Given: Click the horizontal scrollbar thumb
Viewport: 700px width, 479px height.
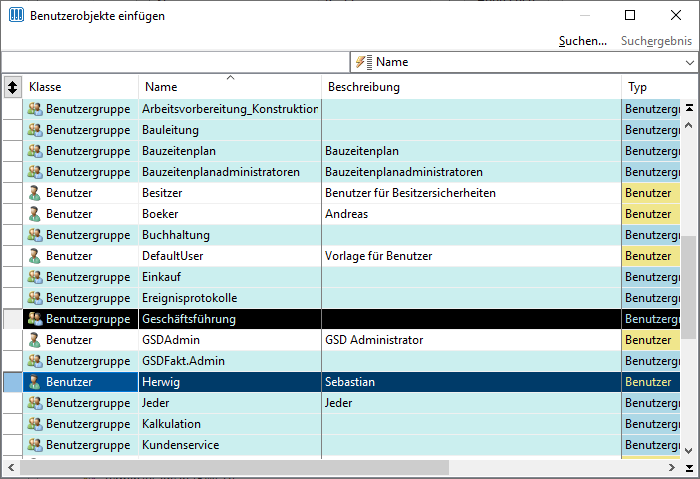Looking at the screenshot, I should click(234, 467).
